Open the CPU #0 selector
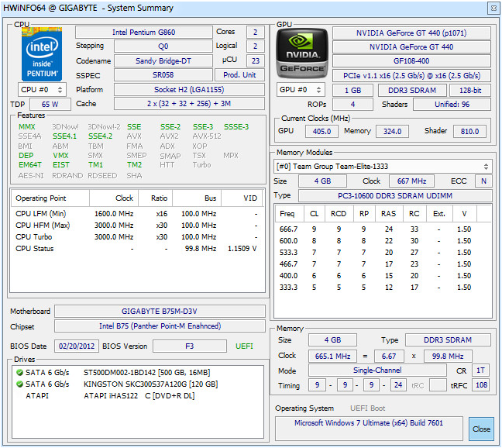Screen dimensions: 502x448 (x=42, y=90)
